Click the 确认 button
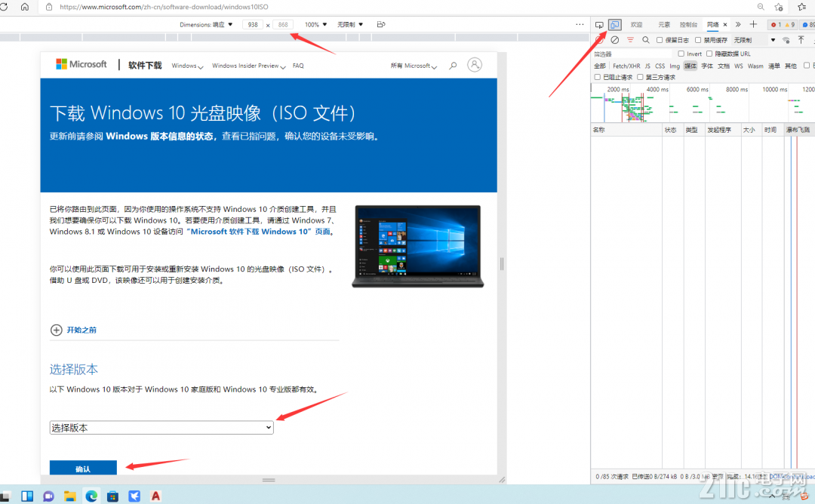Viewport: 815px width, 504px height. coord(83,468)
